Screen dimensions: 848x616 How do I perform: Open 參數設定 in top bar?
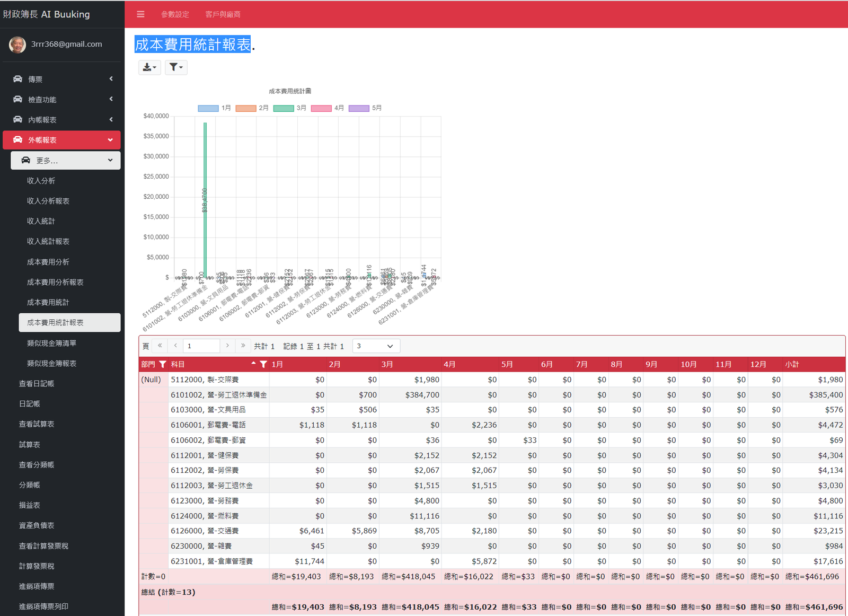tap(175, 14)
